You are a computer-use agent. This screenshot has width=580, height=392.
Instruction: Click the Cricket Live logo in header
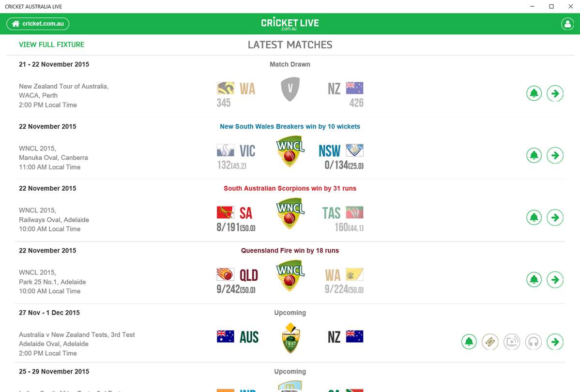(290, 24)
